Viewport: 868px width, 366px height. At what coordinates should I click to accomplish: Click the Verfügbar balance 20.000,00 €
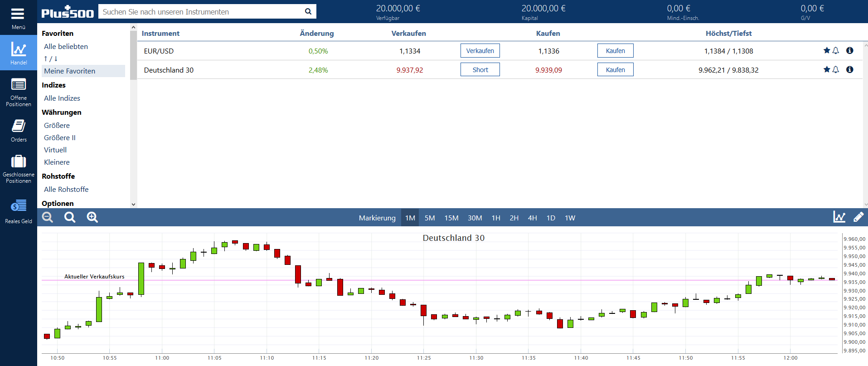click(x=398, y=8)
